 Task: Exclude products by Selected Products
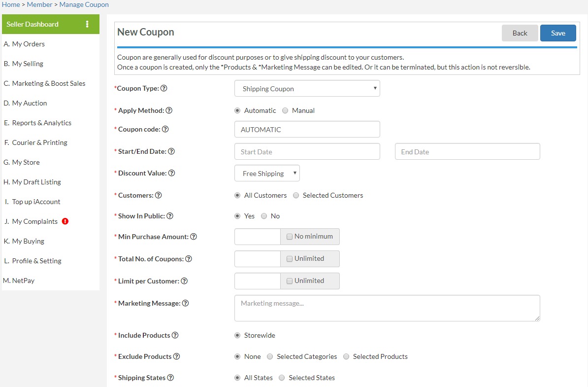coord(346,356)
